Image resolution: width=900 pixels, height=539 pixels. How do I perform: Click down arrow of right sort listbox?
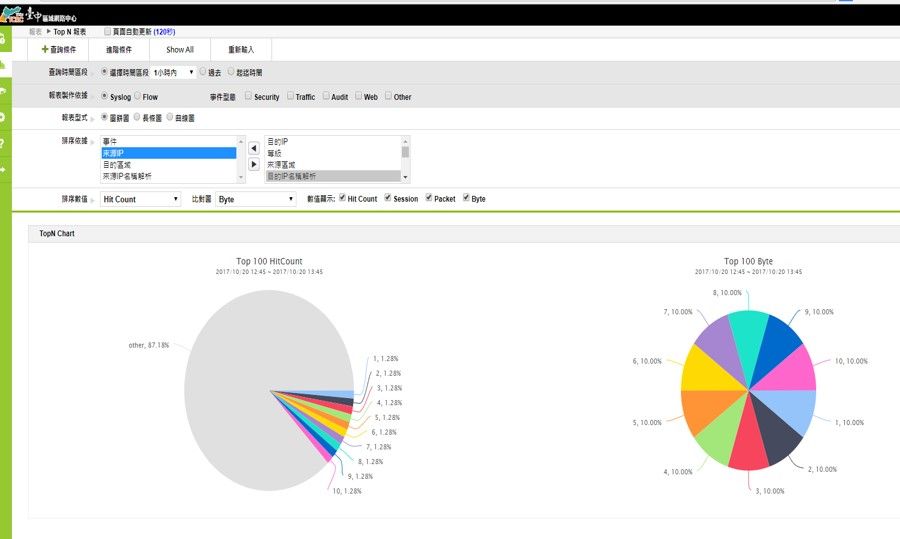point(405,177)
